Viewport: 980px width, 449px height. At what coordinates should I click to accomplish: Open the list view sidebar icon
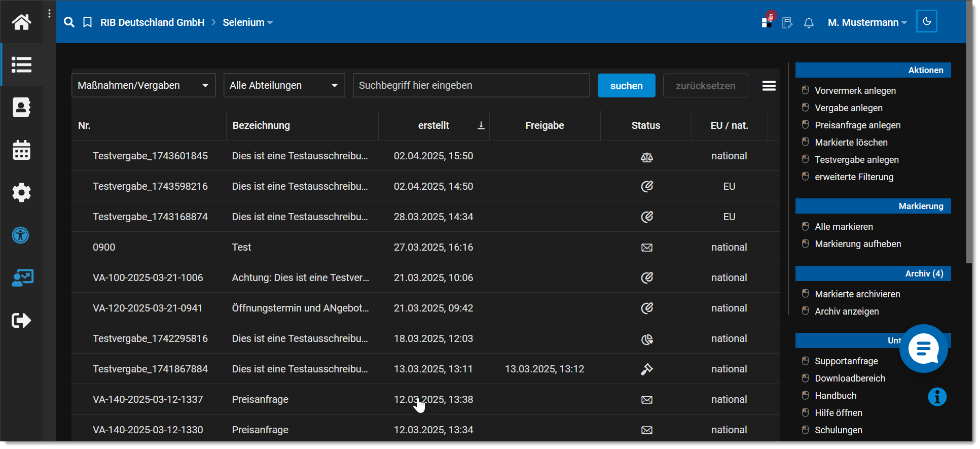tap(21, 64)
